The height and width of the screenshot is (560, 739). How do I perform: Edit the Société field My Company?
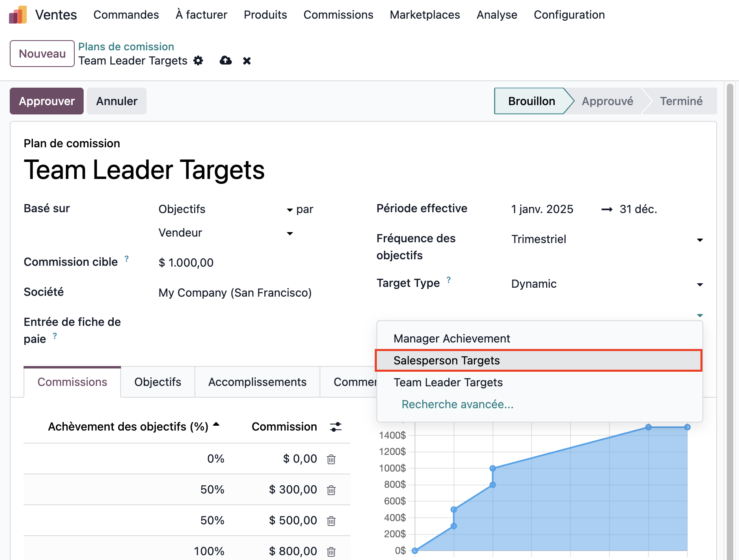pyautogui.click(x=235, y=293)
